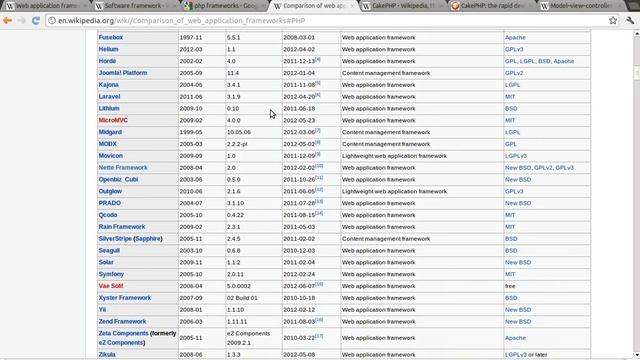Click the browser back arrow
This screenshot has height=360, width=640.
tap(7, 20)
